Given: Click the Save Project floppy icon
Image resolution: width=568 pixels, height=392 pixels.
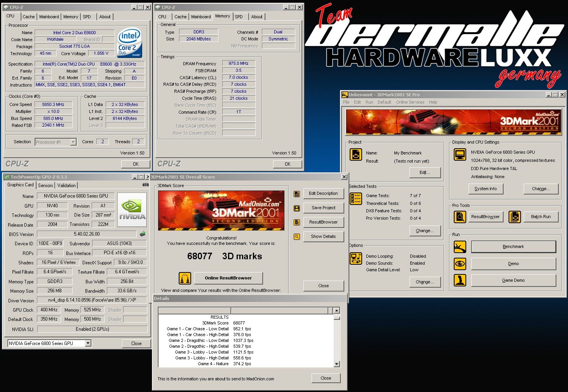Looking at the screenshot, I should tap(297, 208).
